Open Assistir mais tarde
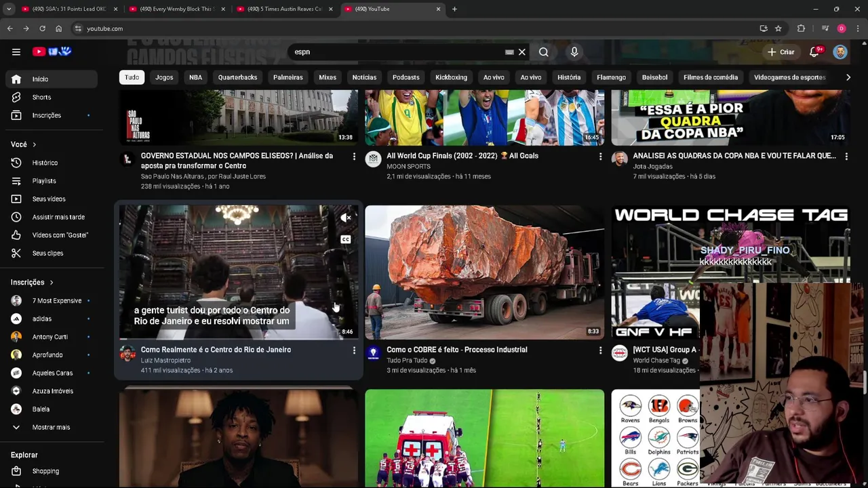Viewport: 868px width, 488px height. (52, 217)
